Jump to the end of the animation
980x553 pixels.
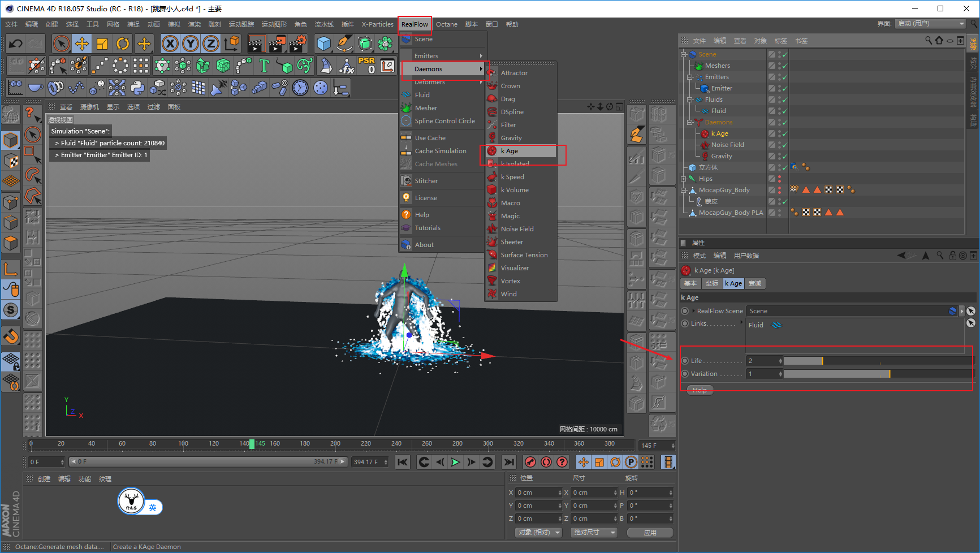coord(508,462)
